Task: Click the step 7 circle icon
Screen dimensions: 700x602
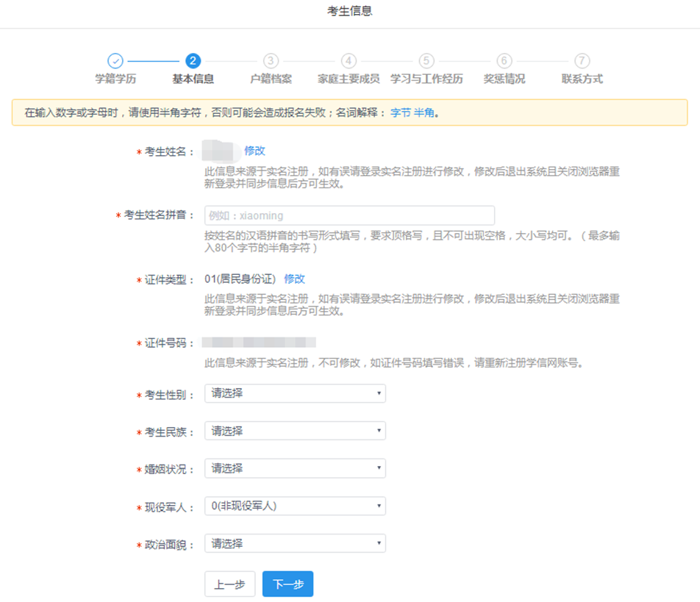Action: click(x=582, y=61)
